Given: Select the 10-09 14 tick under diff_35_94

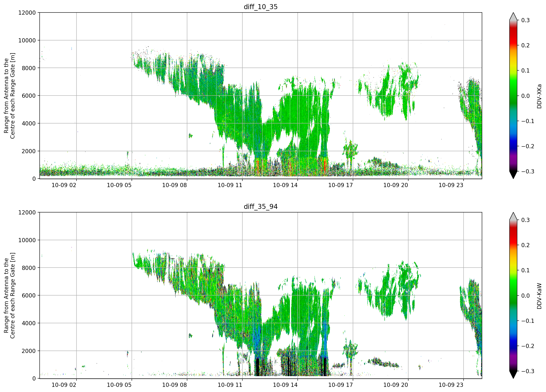Looking at the screenshot, I should tap(285, 385).
